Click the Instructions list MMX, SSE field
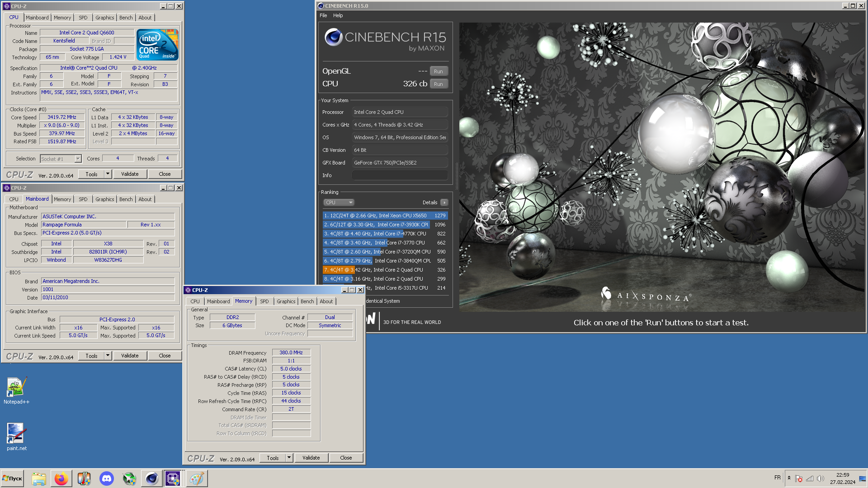 tap(109, 95)
